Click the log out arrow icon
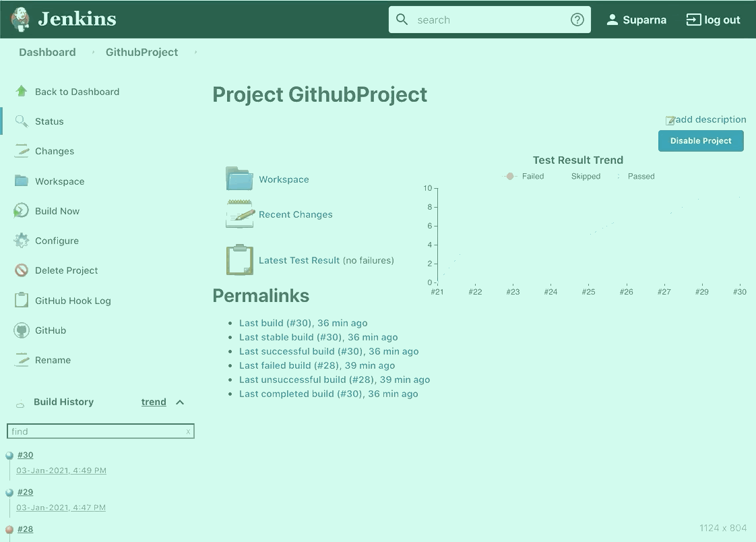 point(693,20)
